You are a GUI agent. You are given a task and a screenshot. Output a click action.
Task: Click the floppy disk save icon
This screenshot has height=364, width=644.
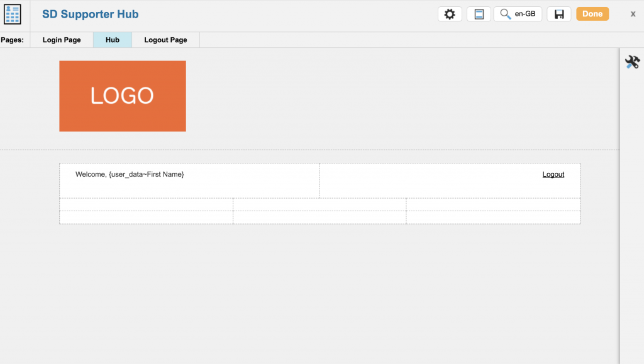point(558,14)
